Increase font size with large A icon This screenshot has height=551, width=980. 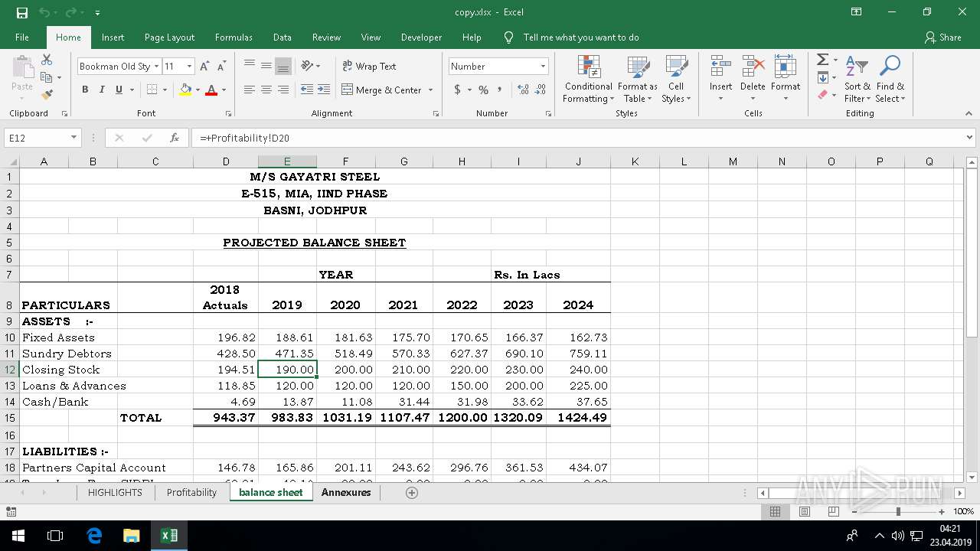click(204, 67)
